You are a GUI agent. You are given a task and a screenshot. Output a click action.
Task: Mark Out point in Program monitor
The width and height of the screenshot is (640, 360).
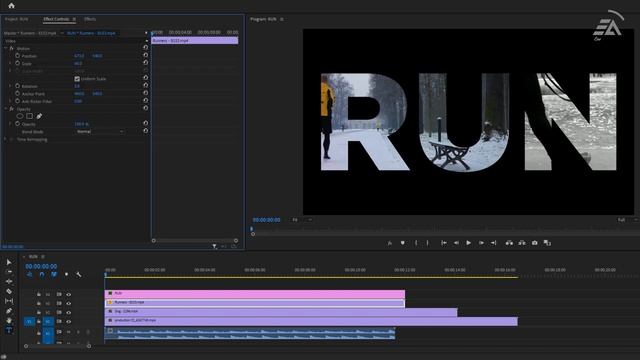[x=427, y=243]
